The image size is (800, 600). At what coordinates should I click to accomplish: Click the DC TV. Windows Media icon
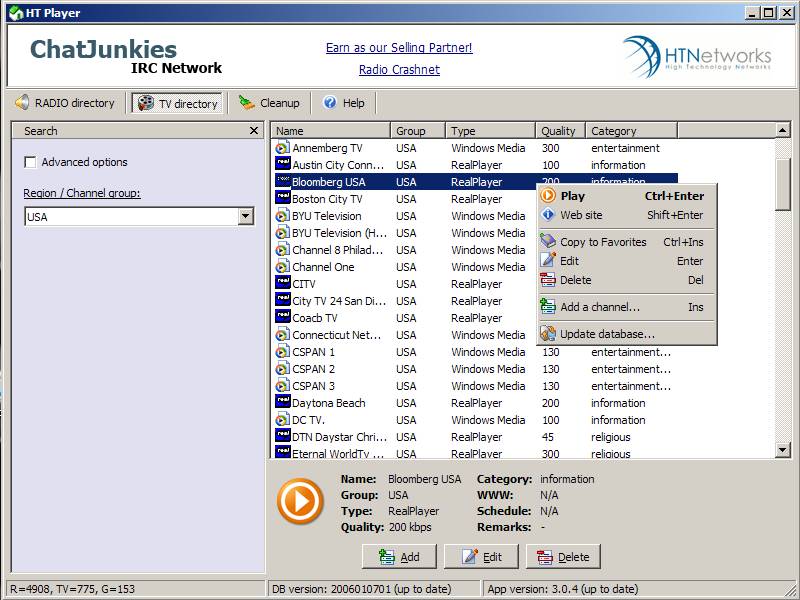point(282,420)
